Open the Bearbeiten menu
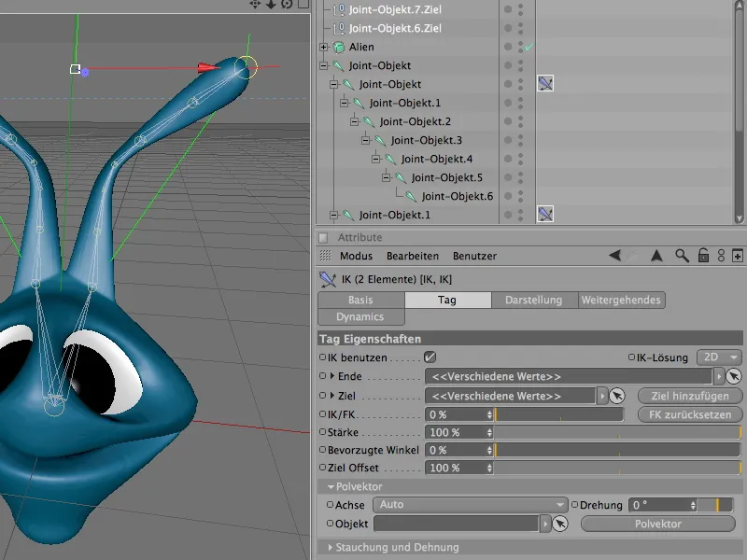Viewport: 747px width, 560px height. coord(413,256)
